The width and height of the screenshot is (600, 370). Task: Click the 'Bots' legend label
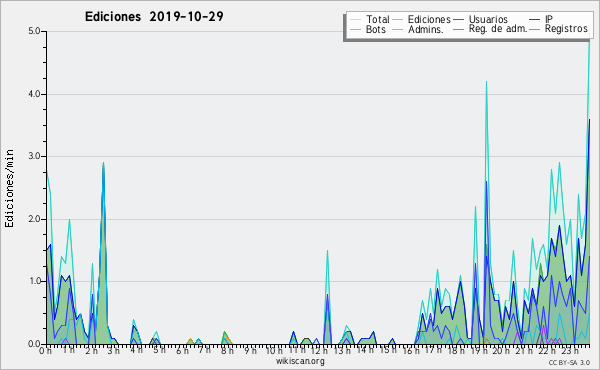click(x=375, y=29)
